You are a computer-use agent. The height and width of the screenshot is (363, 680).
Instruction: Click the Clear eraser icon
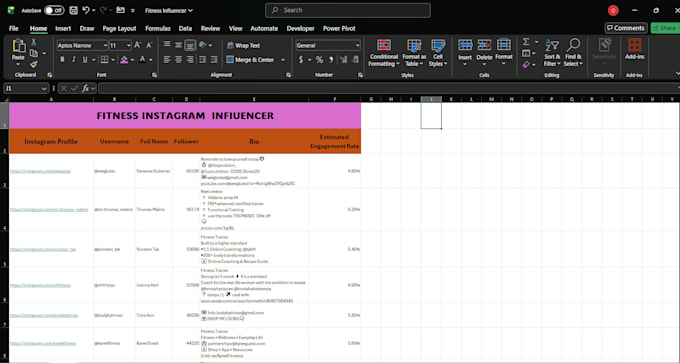[526, 65]
